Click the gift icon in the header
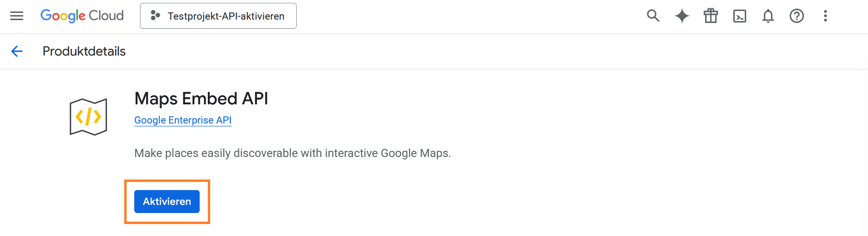The image size is (868, 236). coord(711,16)
